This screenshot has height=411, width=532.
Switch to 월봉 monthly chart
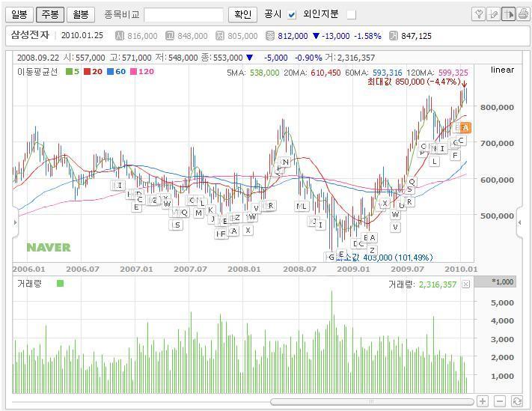(80, 14)
